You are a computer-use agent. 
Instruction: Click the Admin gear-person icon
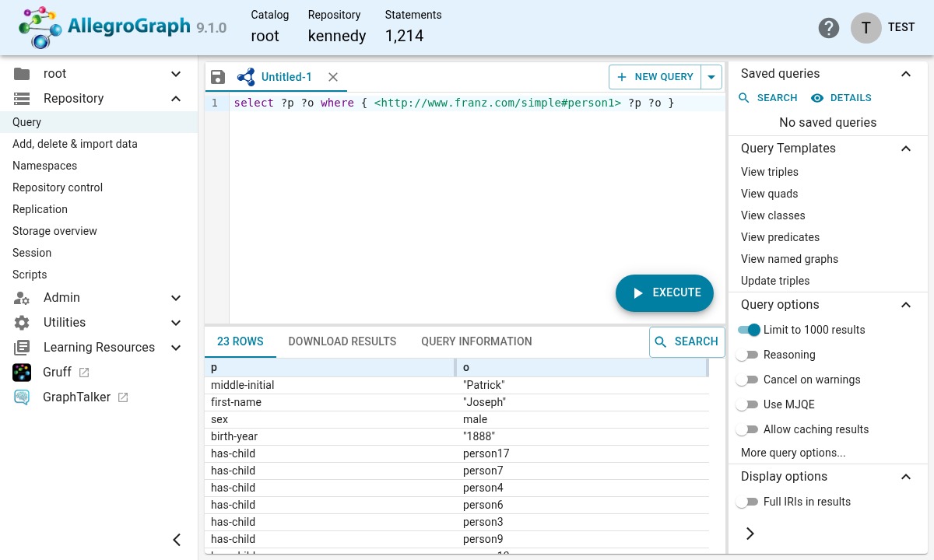(22, 298)
